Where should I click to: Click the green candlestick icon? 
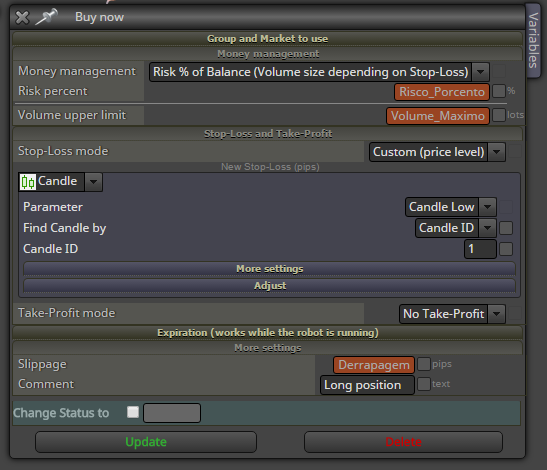(28, 182)
